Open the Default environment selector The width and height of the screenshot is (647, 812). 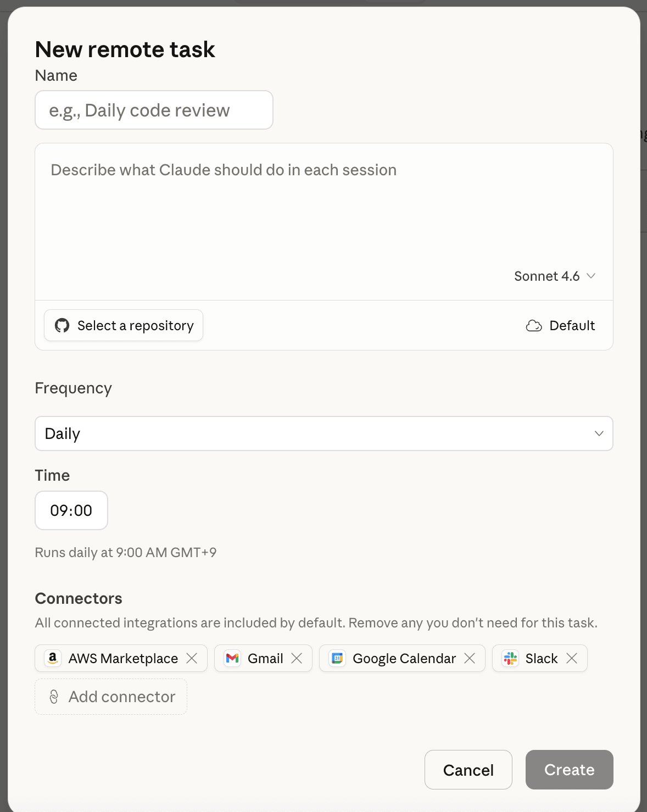point(561,326)
